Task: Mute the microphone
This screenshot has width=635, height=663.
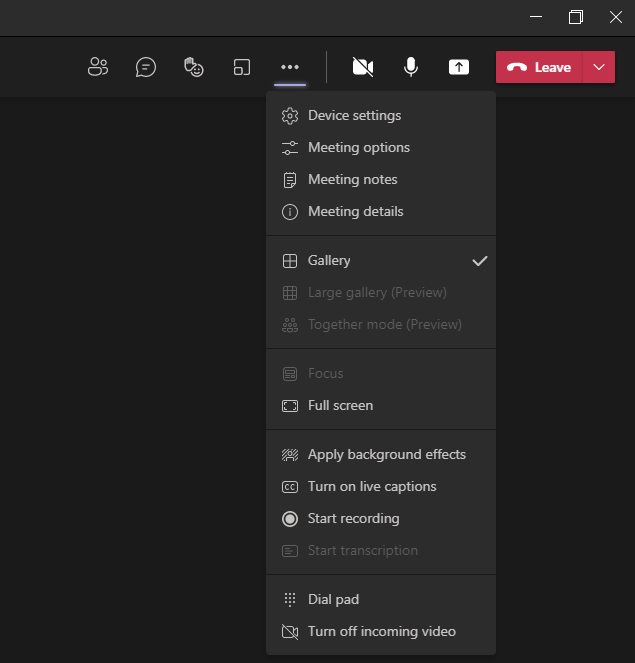Action: click(410, 67)
